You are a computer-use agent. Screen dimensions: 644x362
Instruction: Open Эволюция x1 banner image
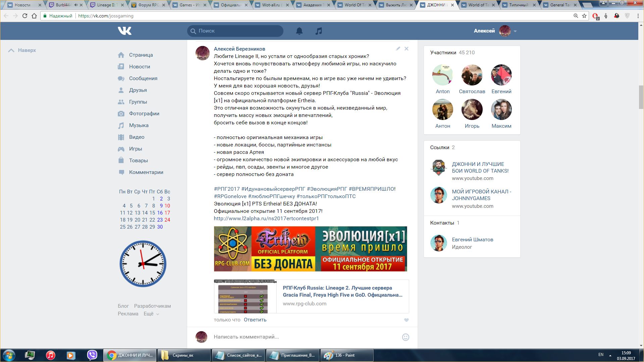pos(310,249)
